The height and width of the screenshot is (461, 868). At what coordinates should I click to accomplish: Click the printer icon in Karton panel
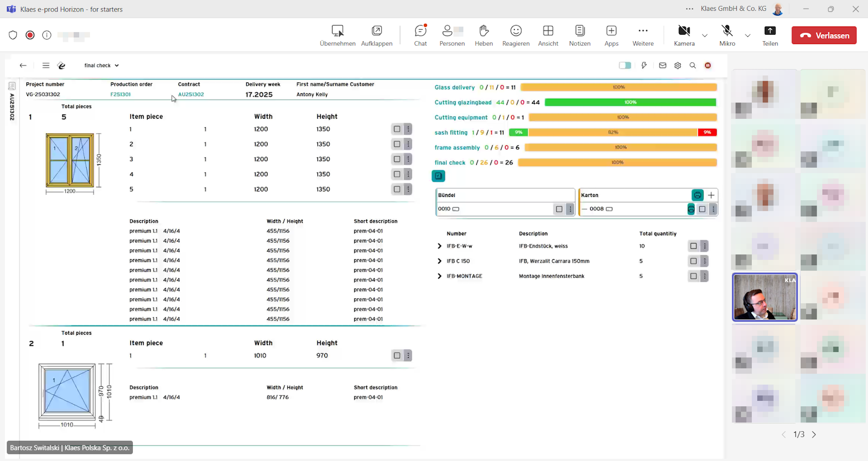tap(698, 195)
